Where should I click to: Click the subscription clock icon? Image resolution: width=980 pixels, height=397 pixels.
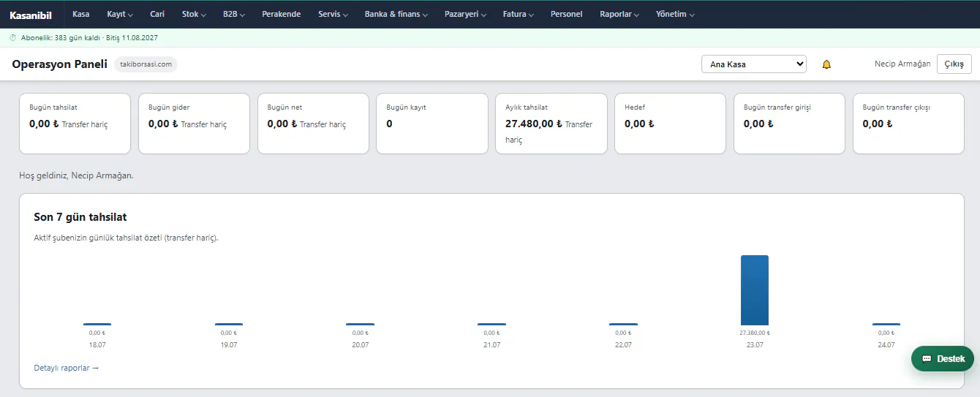(13, 37)
